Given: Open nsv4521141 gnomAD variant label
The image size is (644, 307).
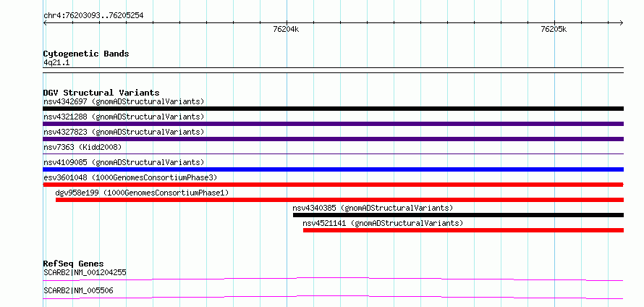Looking at the screenshot, I should [x=383, y=223].
